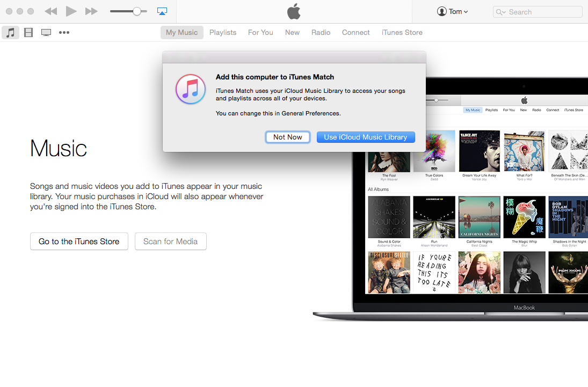Click the large 'Music' heading
588x387 pixels.
59,148
